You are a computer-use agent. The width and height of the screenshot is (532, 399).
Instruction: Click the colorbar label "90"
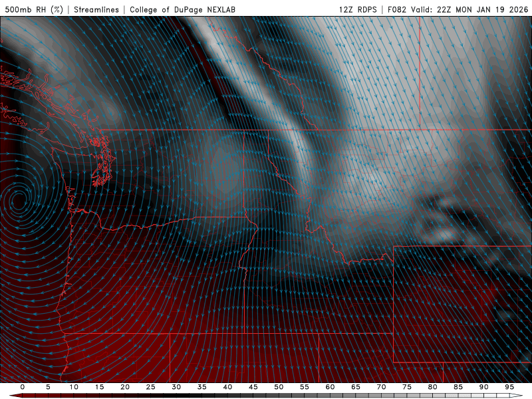[484, 387]
